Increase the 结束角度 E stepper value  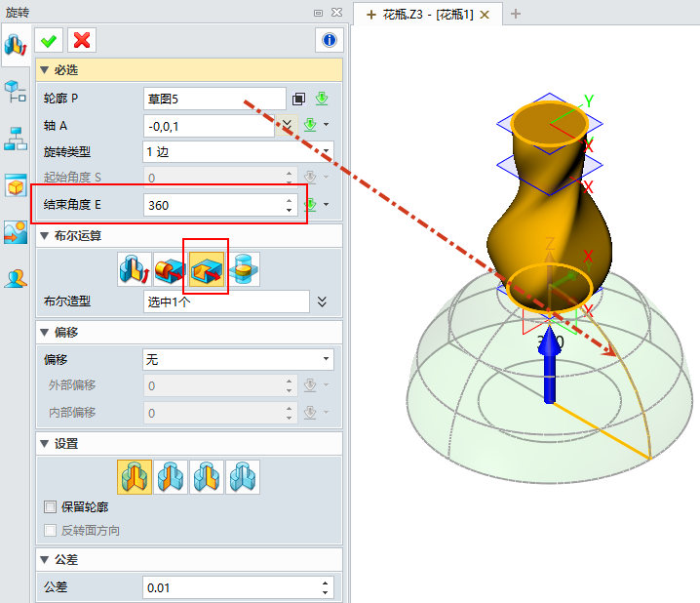pyautogui.click(x=289, y=200)
